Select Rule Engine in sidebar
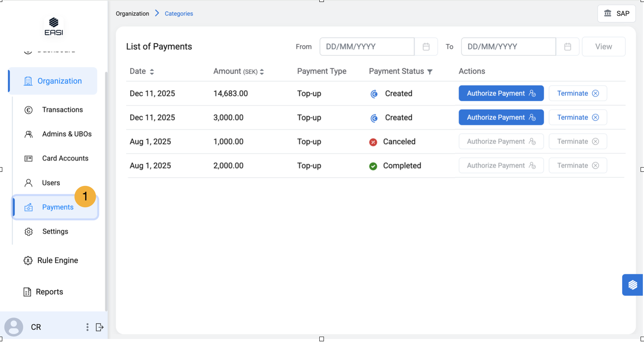The width and height of the screenshot is (644, 342). tap(57, 260)
